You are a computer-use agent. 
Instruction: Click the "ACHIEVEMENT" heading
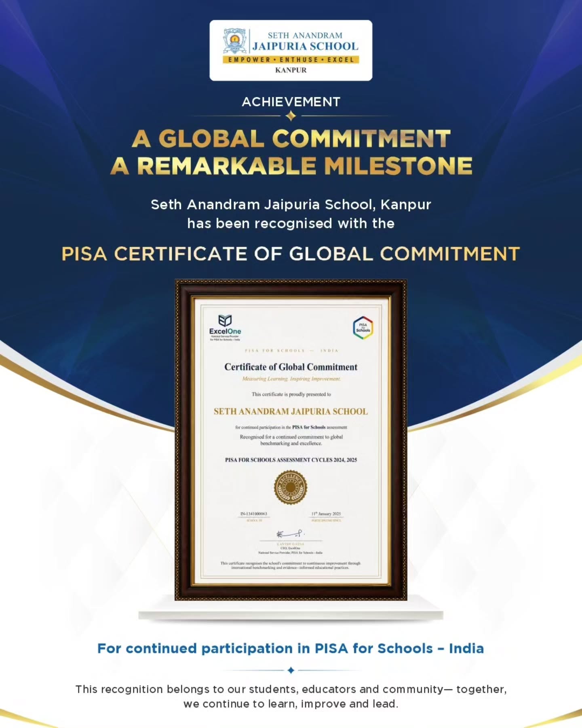tap(291, 102)
